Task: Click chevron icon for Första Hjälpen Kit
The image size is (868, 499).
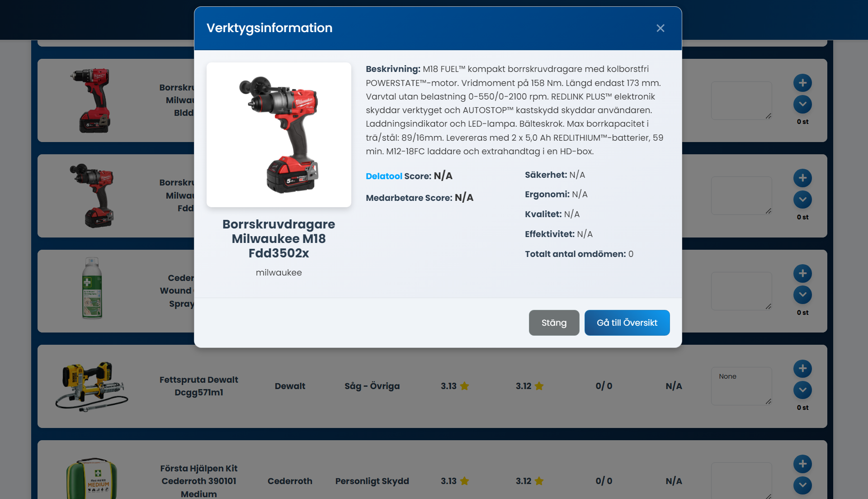Action: click(x=802, y=485)
